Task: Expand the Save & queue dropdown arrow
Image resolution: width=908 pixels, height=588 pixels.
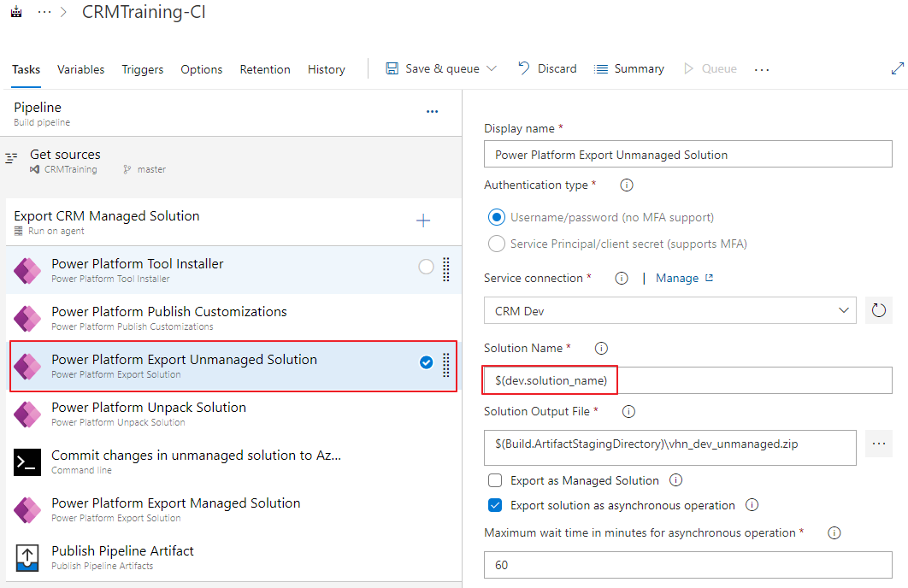Action: click(x=492, y=68)
